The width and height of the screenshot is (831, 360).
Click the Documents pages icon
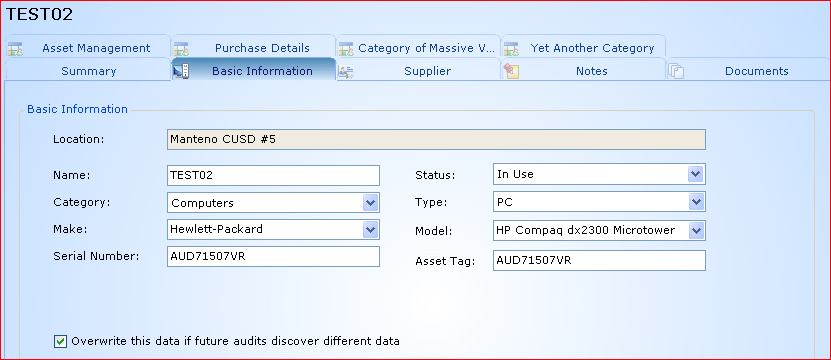point(676,71)
